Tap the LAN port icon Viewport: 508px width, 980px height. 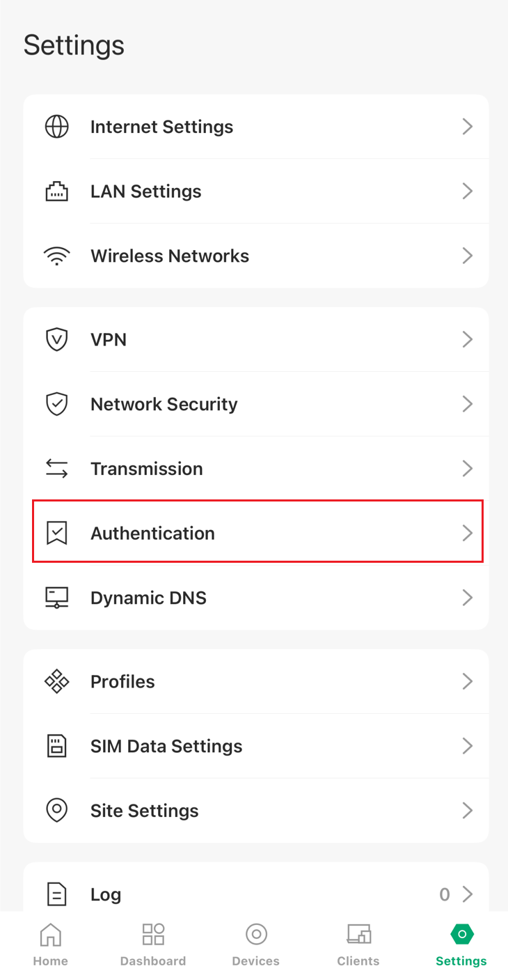click(56, 192)
